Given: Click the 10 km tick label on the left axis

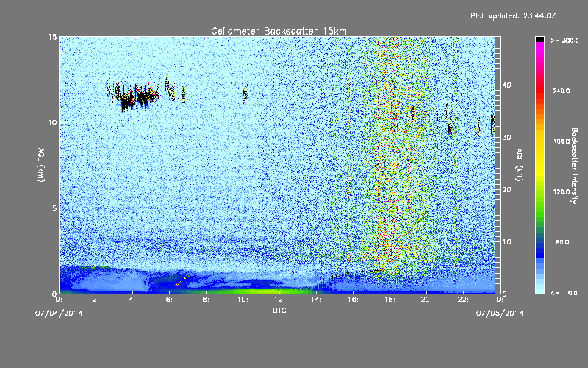Looking at the screenshot, I should coord(52,122).
